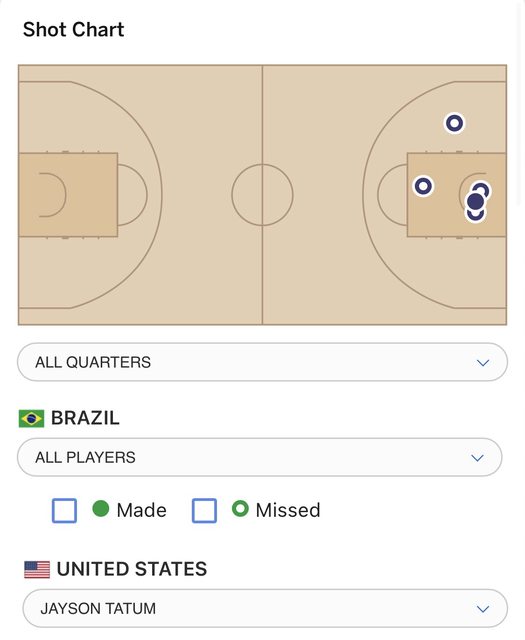Click the missed shot marker near the three-point line
The width and height of the screenshot is (525, 640).
click(454, 123)
